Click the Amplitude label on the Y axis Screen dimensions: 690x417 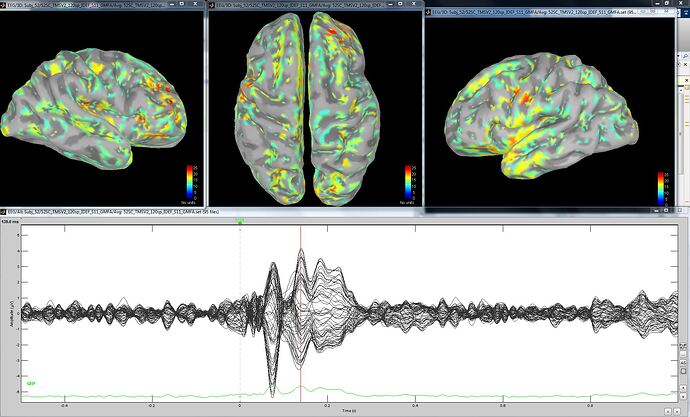click(x=11, y=313)
